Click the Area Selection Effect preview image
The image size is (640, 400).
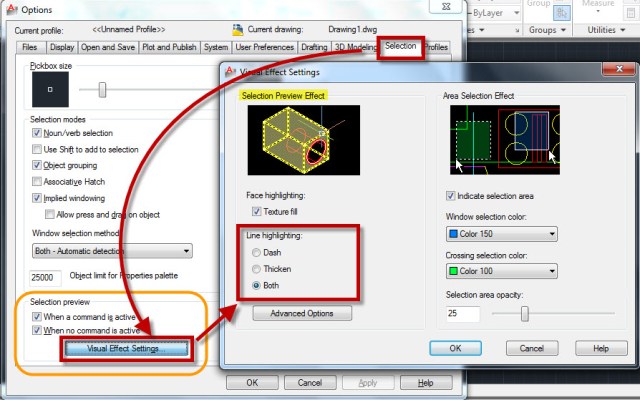[505, 143]
